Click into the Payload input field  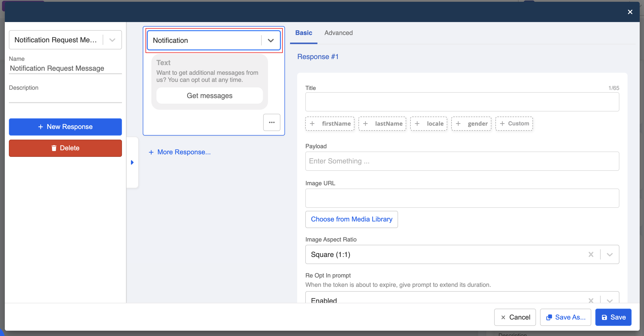[x=462, y=161]
